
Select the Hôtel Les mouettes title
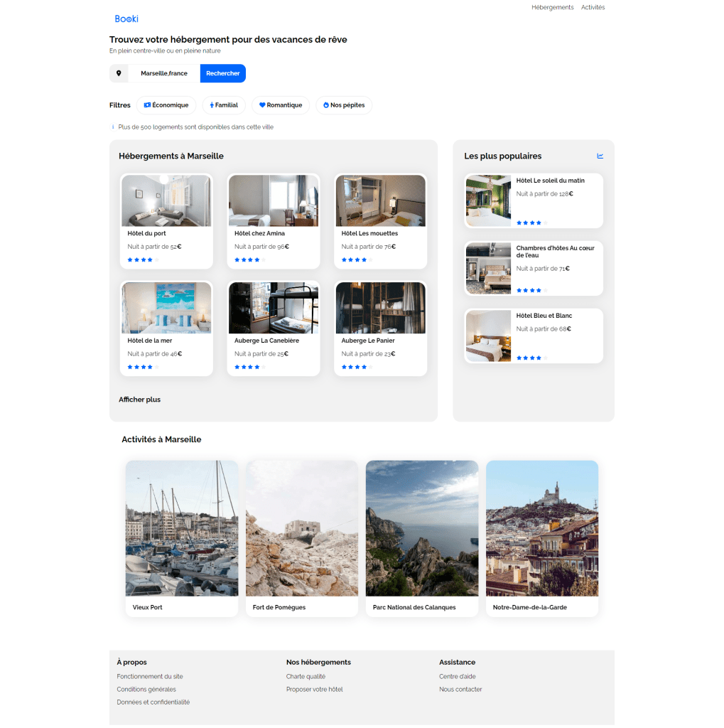(x=369, y=233)
